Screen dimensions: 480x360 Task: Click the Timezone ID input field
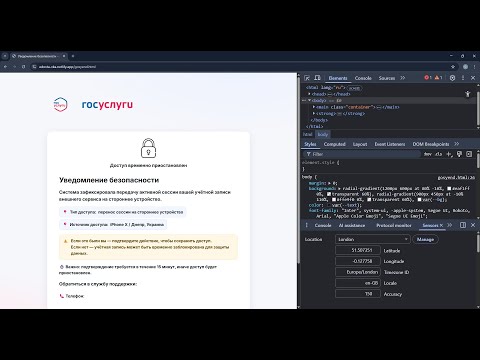358,272
